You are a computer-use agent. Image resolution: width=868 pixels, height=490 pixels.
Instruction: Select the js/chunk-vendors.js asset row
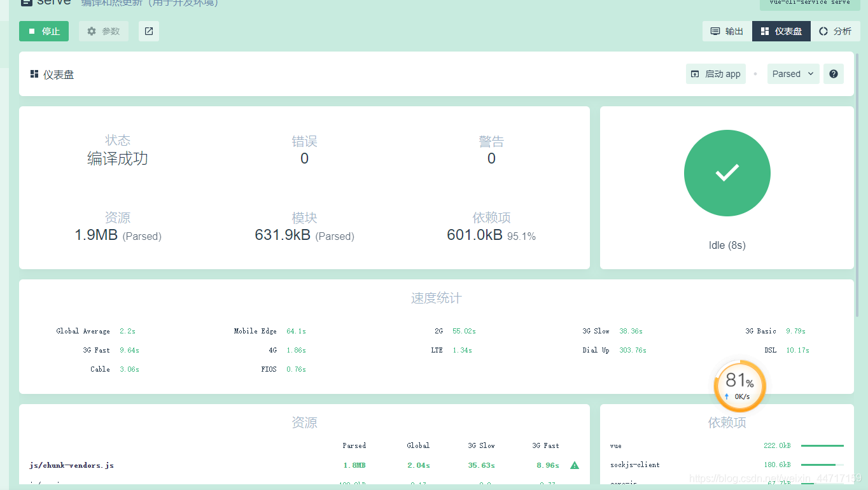pos(304,465)
